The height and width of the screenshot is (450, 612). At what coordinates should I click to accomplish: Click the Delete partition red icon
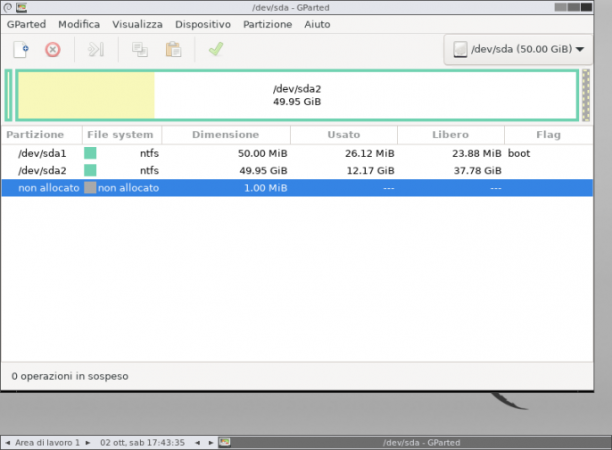(53, 50)
